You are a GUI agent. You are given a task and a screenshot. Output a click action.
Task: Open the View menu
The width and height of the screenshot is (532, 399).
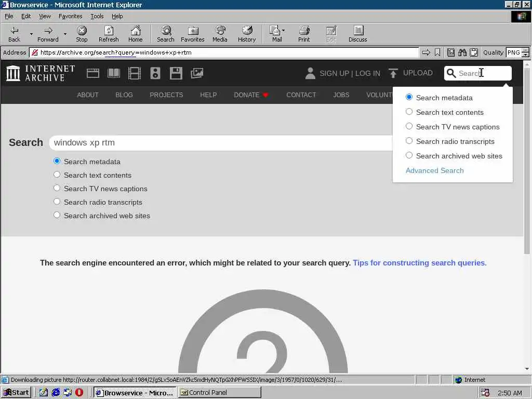[x=45, y=16]
